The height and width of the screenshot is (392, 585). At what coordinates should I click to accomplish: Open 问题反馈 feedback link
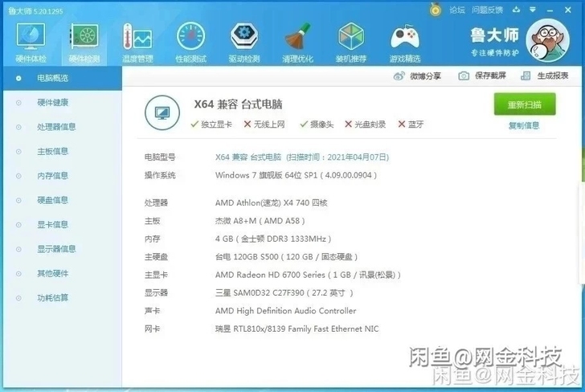pos(487,10)
